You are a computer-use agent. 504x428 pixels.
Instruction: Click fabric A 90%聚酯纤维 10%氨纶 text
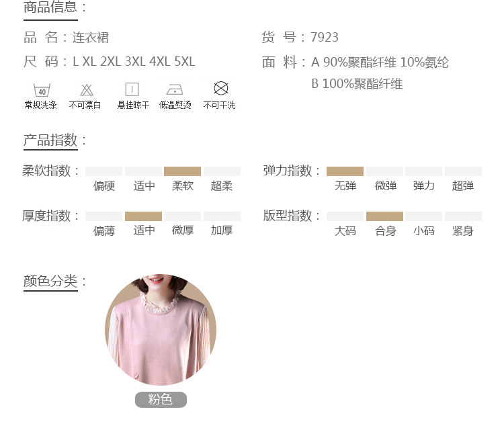tap(380, 62)
